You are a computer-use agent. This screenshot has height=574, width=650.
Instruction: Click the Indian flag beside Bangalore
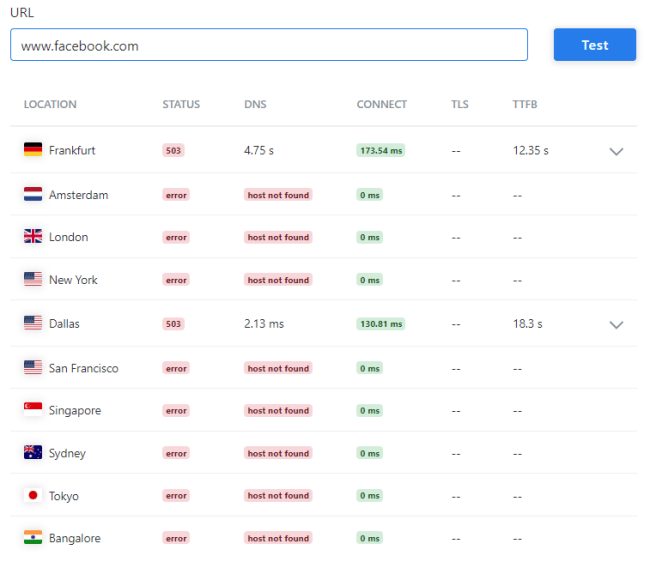(x=33, y=537)
